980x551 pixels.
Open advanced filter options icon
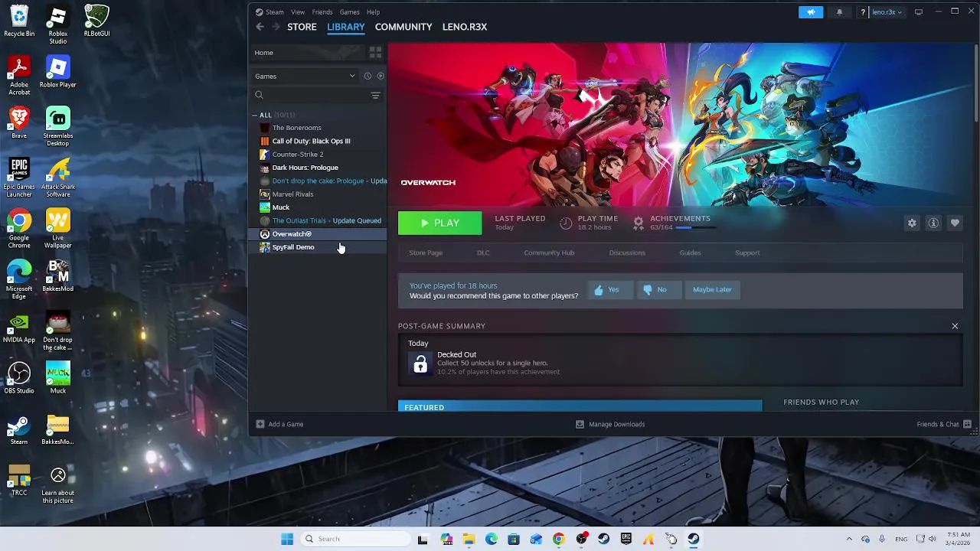375,95
